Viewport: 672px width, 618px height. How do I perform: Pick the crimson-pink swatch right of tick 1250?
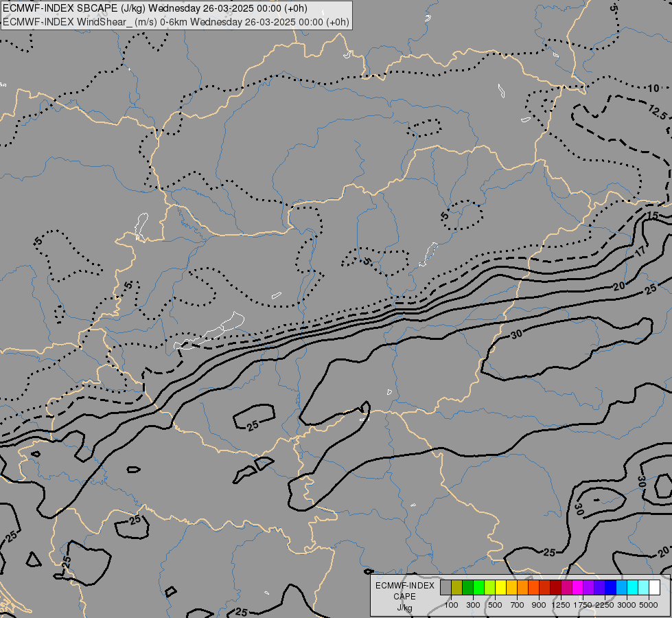point(566,587)
